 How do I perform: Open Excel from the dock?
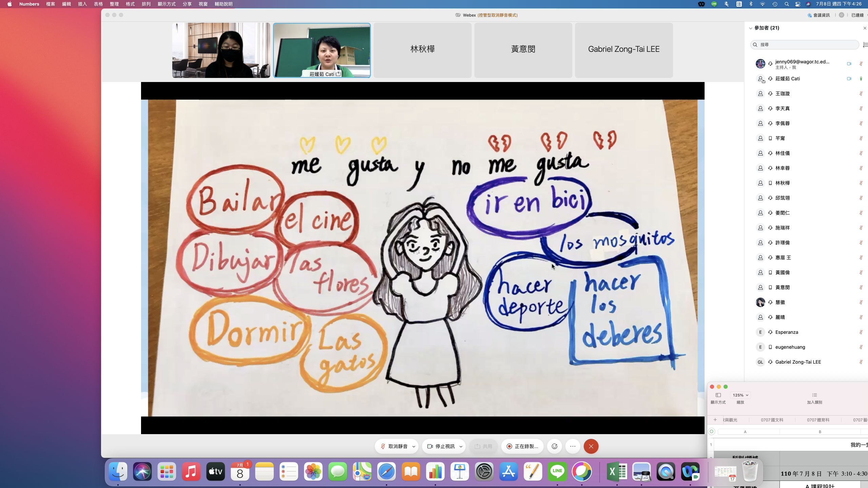point(617,471)
